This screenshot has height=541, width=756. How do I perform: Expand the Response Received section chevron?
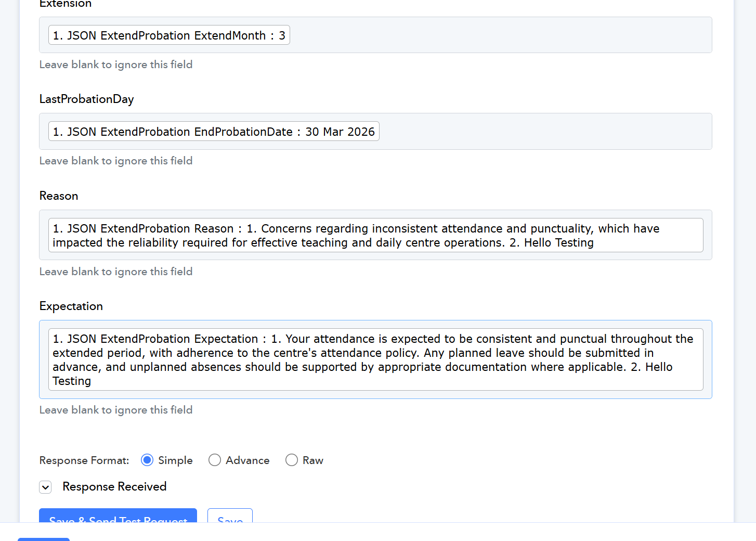click(45, 487)
